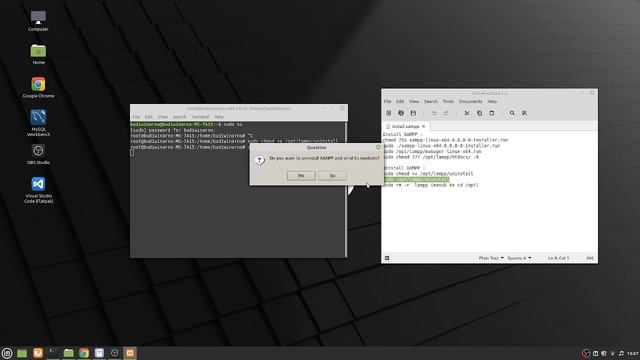Click the terminal vertical scrollbar

346,189
